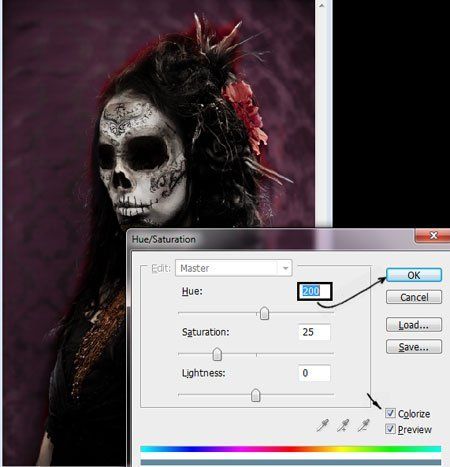The height and width of the screenshot is (467, 450).
Task: Click the Saturation slider handle
Action: (x=217, y=354)
